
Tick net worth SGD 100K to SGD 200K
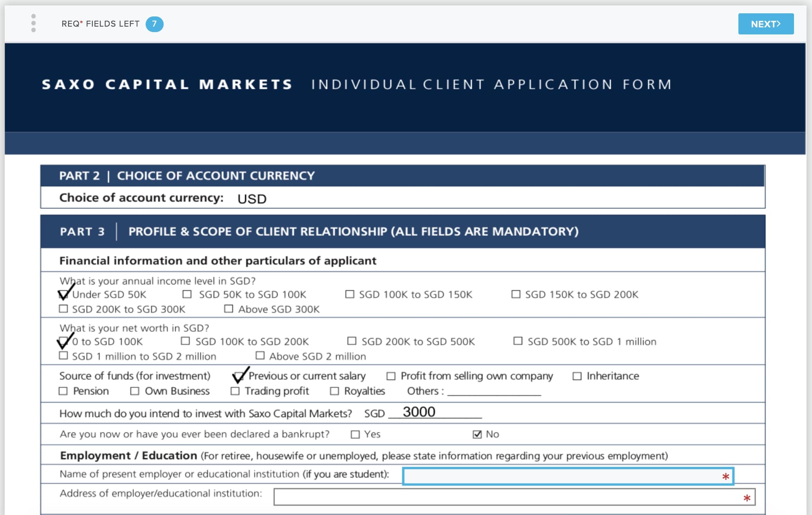(x=185, y=341)
